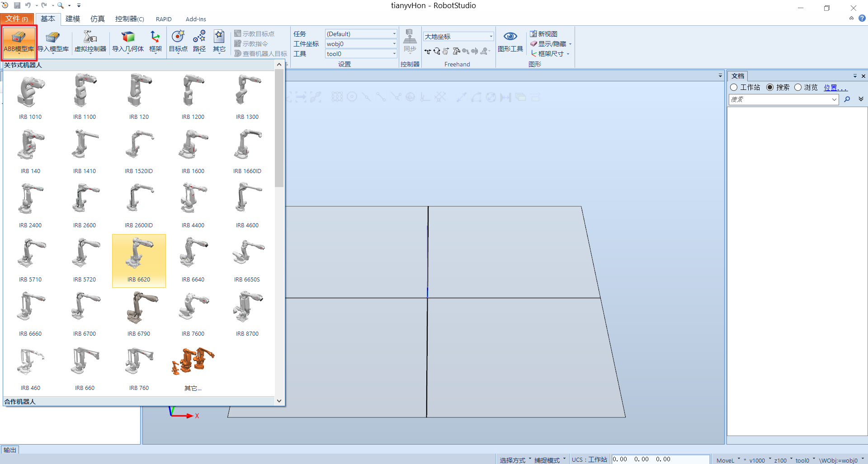
Task: Open the 选择方式 status bar dropdown
Action: pyautogui.click(x=516, y=460)
